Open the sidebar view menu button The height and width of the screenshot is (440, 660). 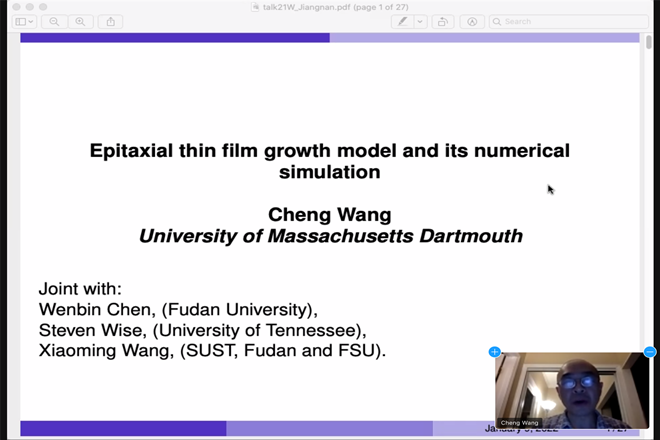[x=24, y=21]
